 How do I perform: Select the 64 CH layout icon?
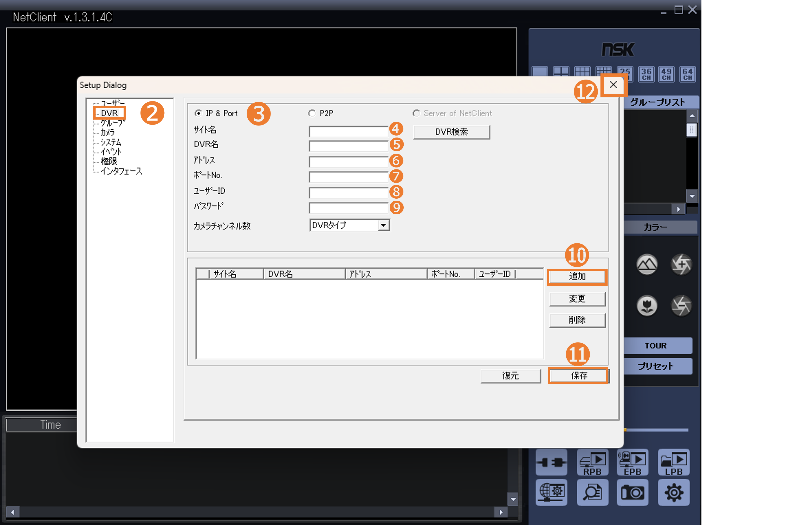pos(687,74)
